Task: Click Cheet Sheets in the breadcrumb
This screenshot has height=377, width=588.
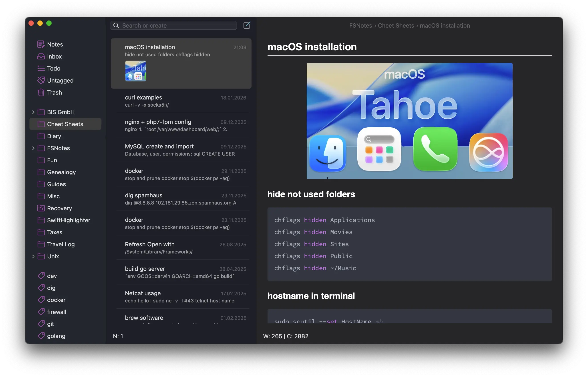Action: coord(396,25)
